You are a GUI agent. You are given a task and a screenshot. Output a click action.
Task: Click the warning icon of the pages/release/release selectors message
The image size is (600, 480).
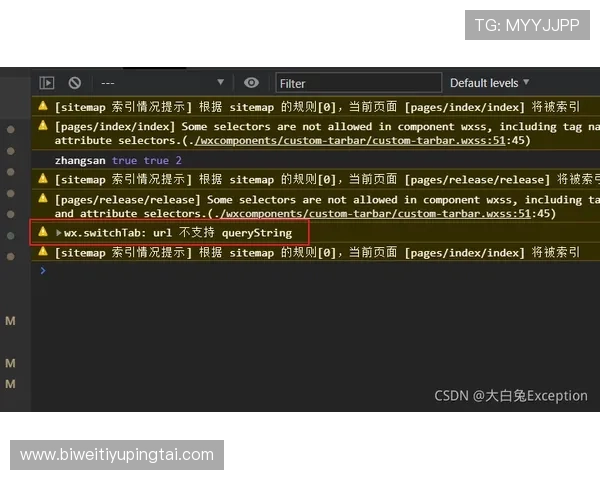(x=43, y=198)
